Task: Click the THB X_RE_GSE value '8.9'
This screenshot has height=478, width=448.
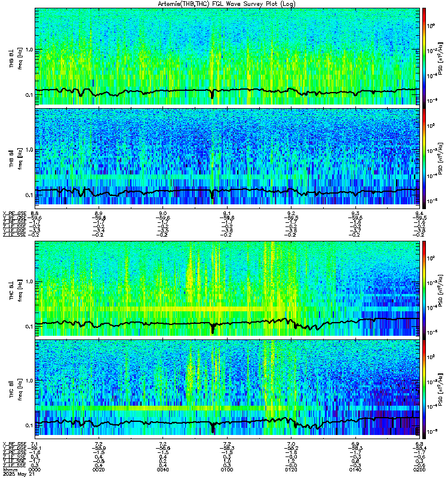Action: [x=99, y=213]
